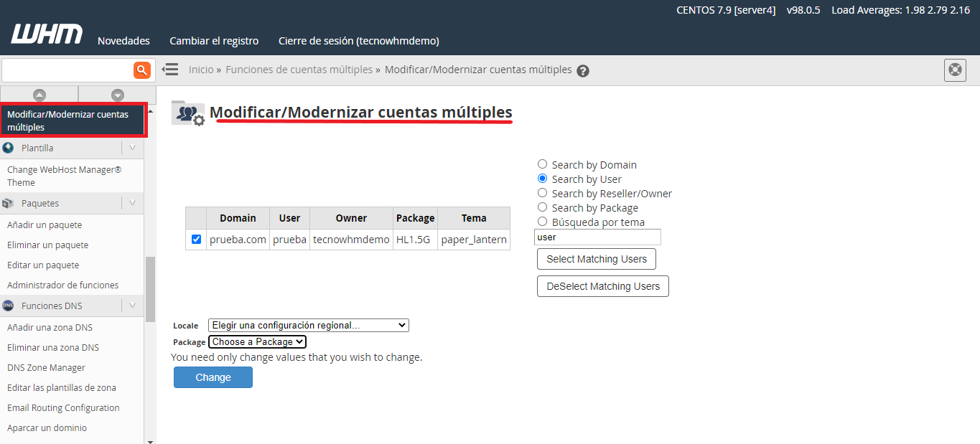Open the Choose a Package dropdown
Screen dimensions: 980x444
pyautogui.click(x=257, y=342)
